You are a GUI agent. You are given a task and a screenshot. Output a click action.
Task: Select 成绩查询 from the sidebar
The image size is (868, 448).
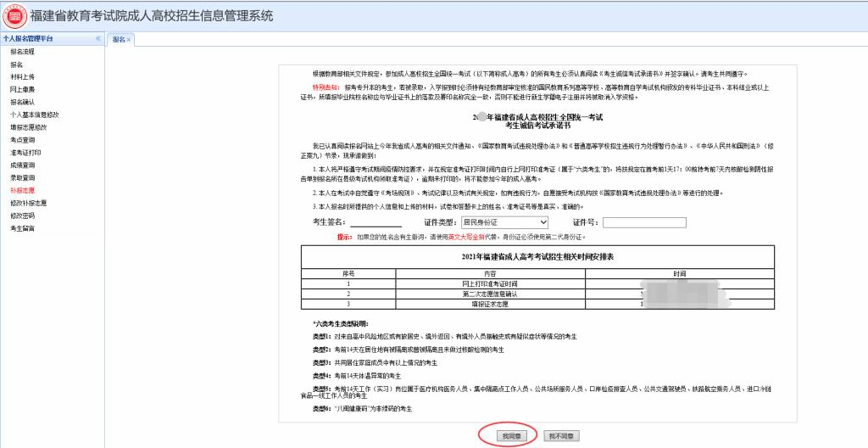click(x=22, y=165)
